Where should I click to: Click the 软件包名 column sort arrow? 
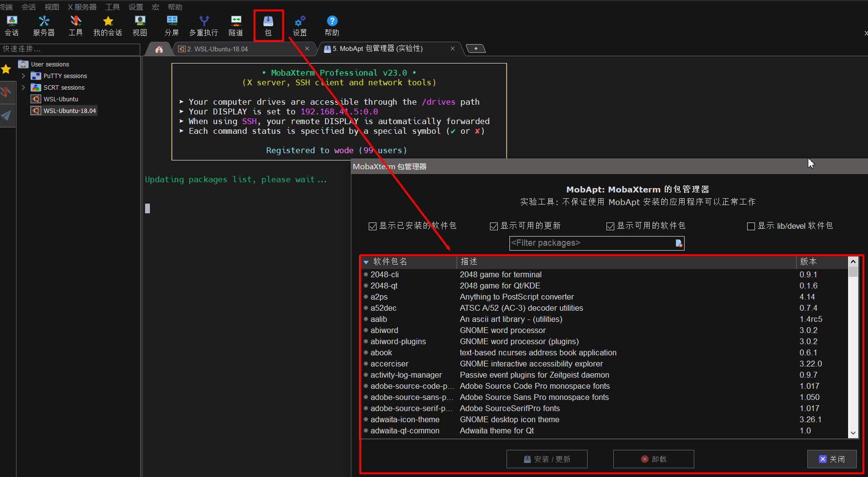[x=366, y=262]
